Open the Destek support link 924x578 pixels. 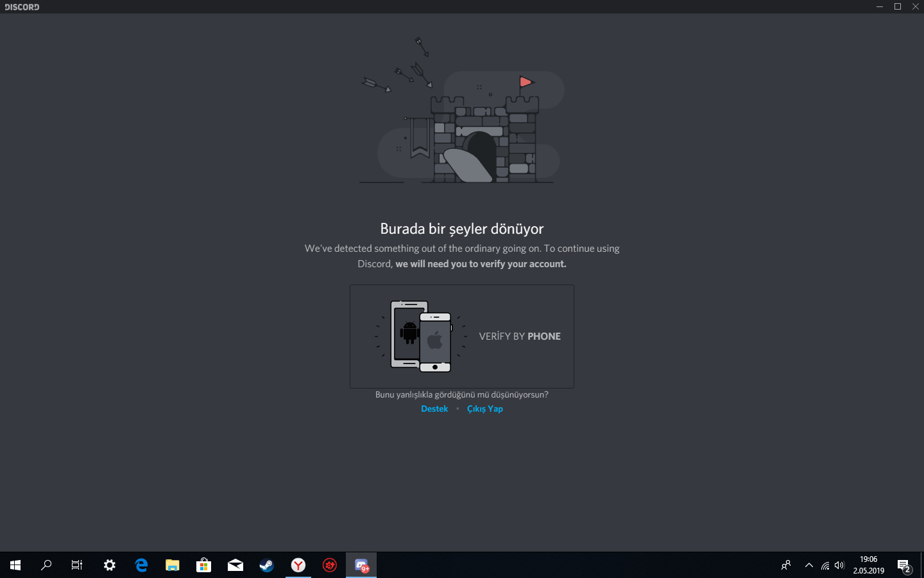[434, 409]
